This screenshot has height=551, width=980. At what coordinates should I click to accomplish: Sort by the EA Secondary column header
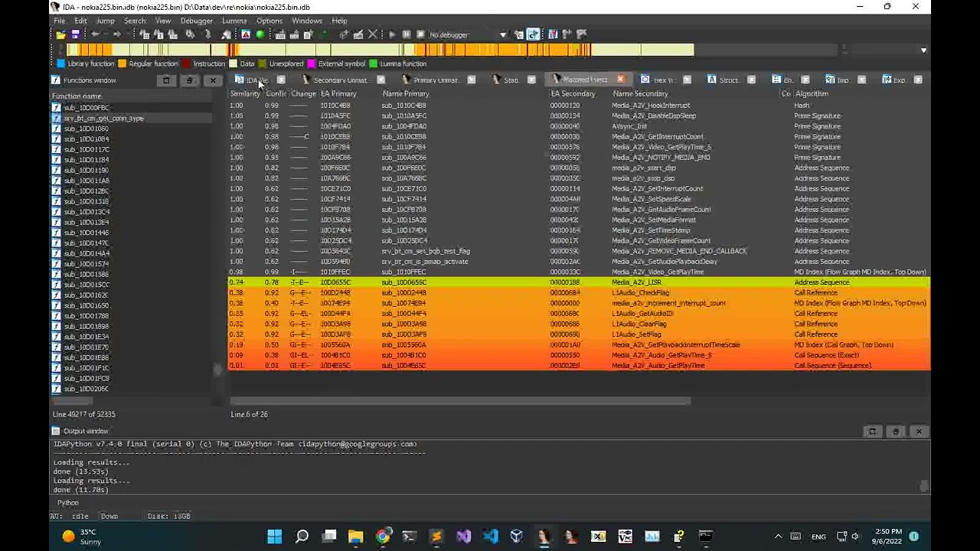tap(573, 94)
